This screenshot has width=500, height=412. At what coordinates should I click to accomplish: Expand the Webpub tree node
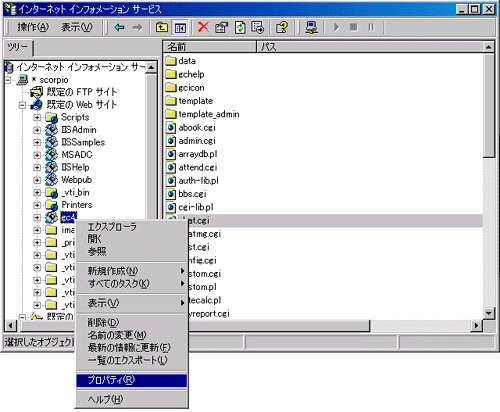click(x=37, y=180)
